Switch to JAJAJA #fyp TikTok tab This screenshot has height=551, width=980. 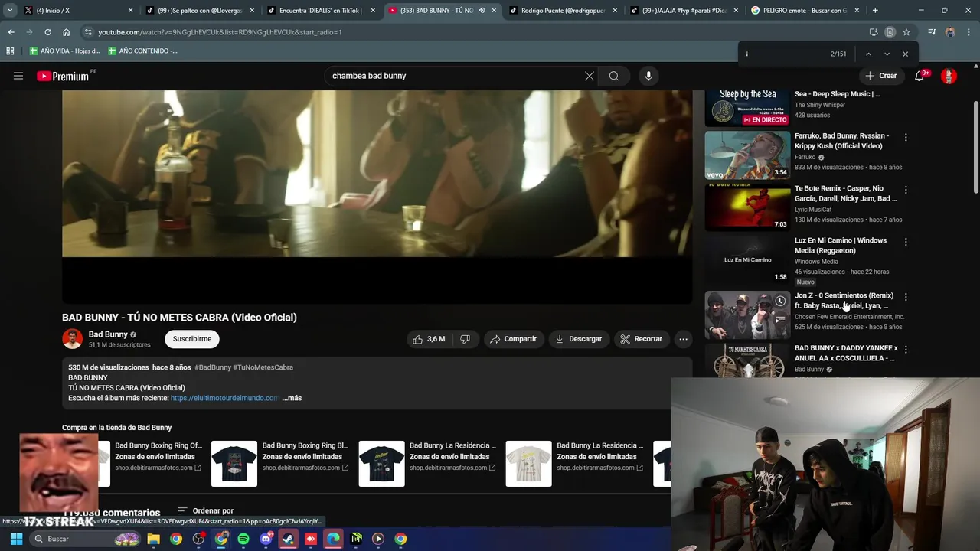point(684,11)
